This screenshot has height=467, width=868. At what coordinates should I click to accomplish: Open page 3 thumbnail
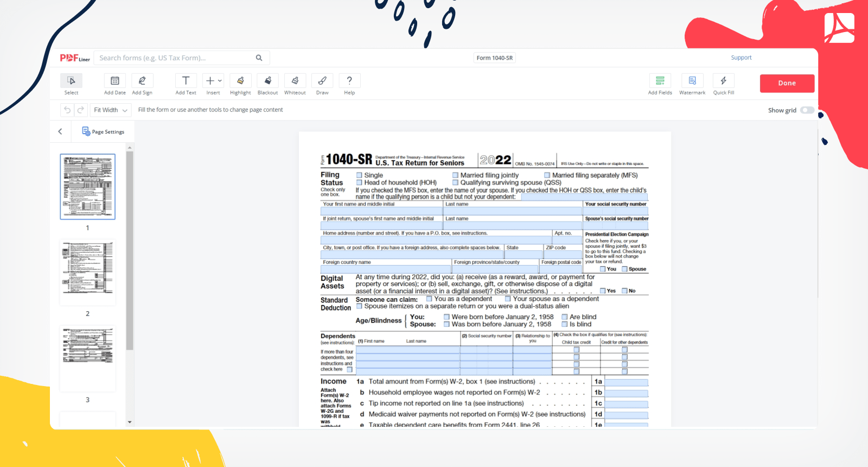pyautogui.click(x=87, y=358)
